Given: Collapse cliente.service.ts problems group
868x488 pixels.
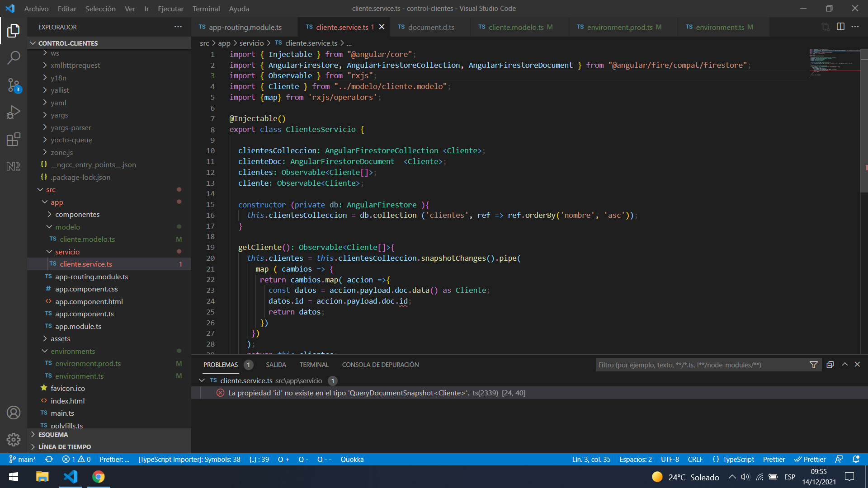Looking at the screenshot, I should [202, 380].
